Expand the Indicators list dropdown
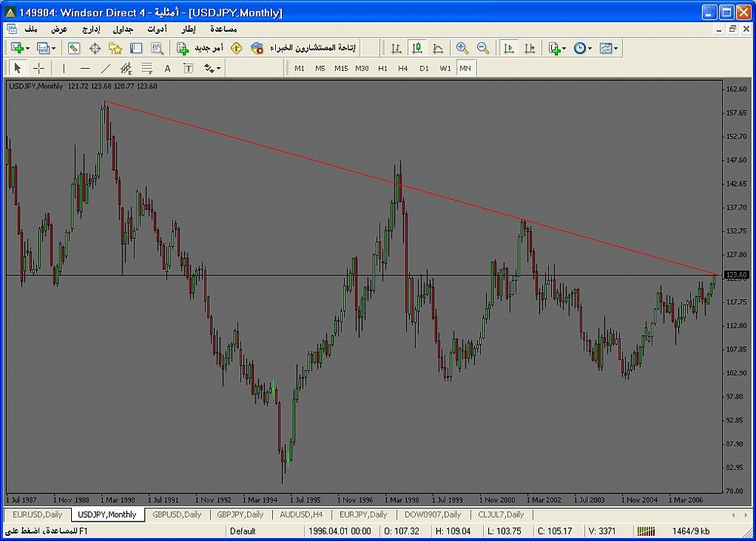 pyautogui.click(x=557, y=48)
